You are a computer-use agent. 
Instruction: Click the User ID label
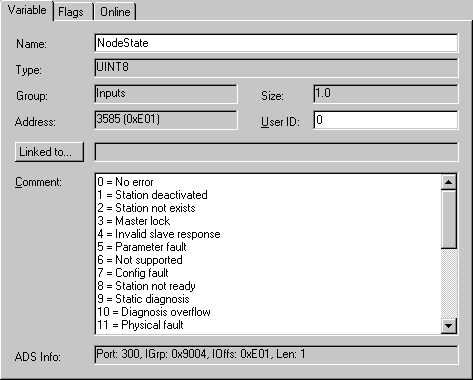(x=280, y=122)
